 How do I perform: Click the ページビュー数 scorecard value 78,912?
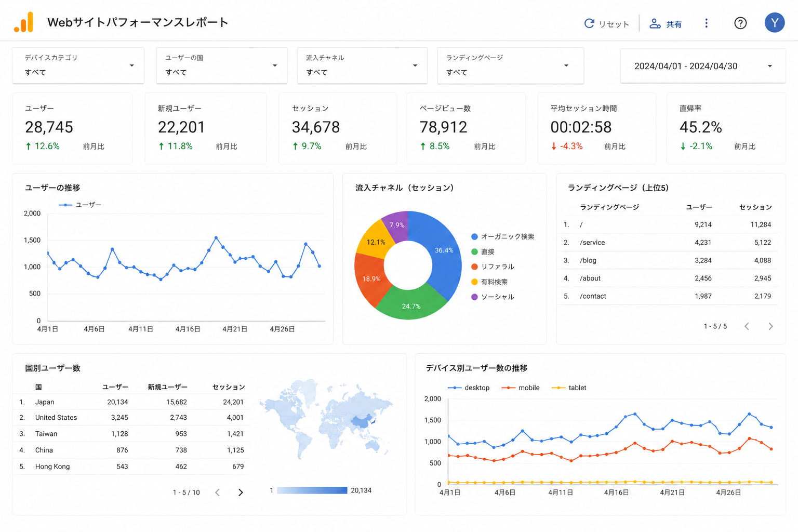pyautogui.click(x=444, y=127)
